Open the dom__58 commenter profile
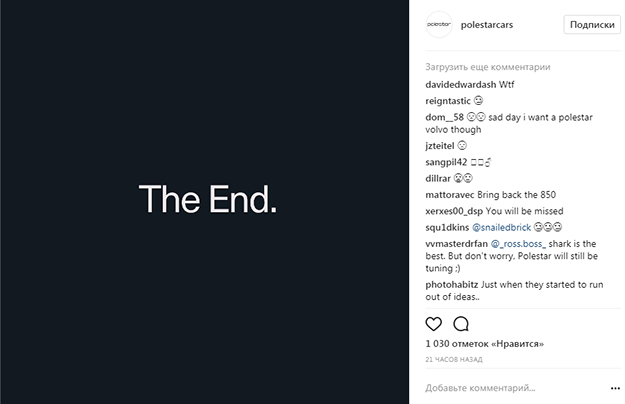 [x=444, y=118]
